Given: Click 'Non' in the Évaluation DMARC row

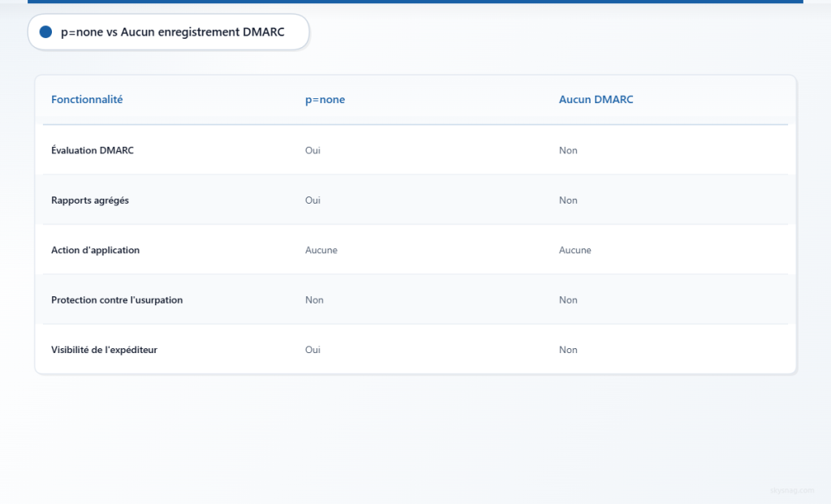Looking at the screenshot, I should [x=568, y=150].
